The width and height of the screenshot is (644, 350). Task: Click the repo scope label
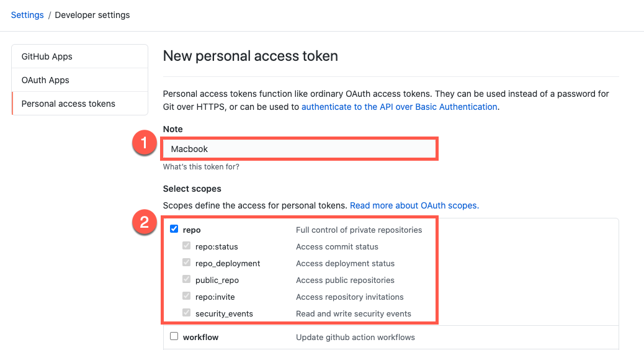pos(192,230)
